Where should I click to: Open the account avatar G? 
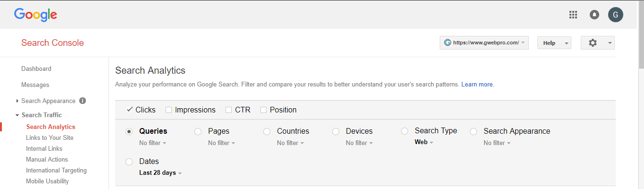[x=615, y=15]
